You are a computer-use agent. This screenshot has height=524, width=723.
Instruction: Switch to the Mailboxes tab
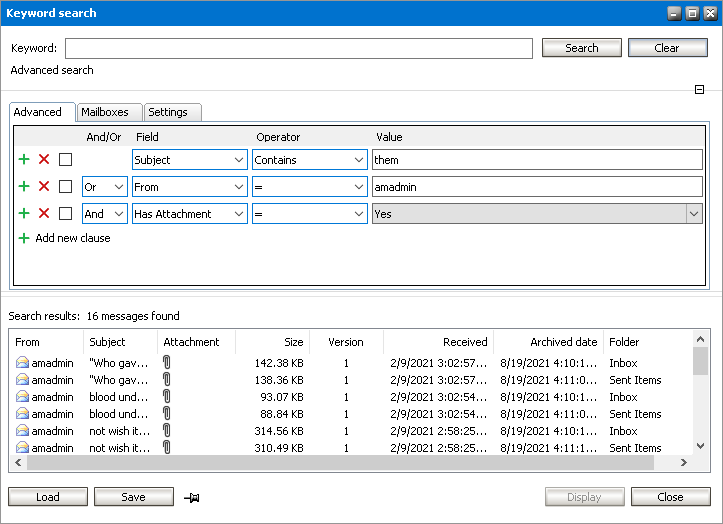105,112
